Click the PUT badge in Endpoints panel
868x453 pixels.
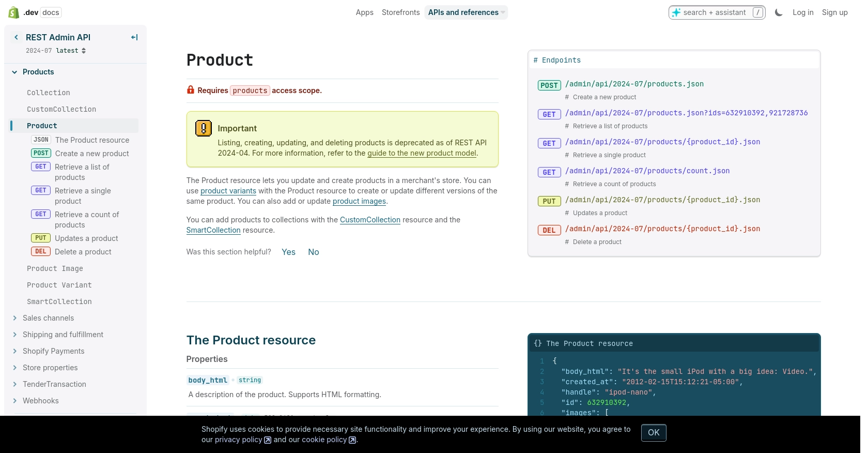pyautogui.click(x=549, y=201)
